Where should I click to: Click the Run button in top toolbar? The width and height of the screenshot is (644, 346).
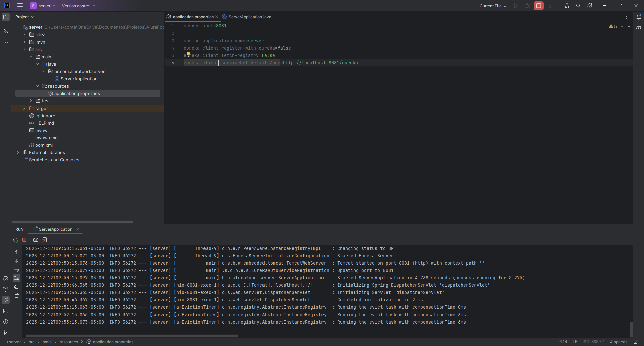pos(516,6)
